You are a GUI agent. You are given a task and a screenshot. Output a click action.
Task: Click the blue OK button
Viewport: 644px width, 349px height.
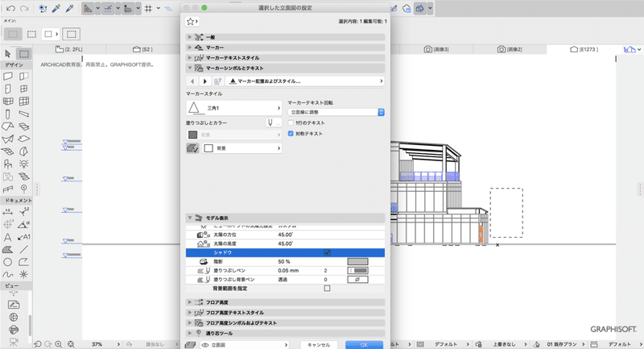coord(364,345)
